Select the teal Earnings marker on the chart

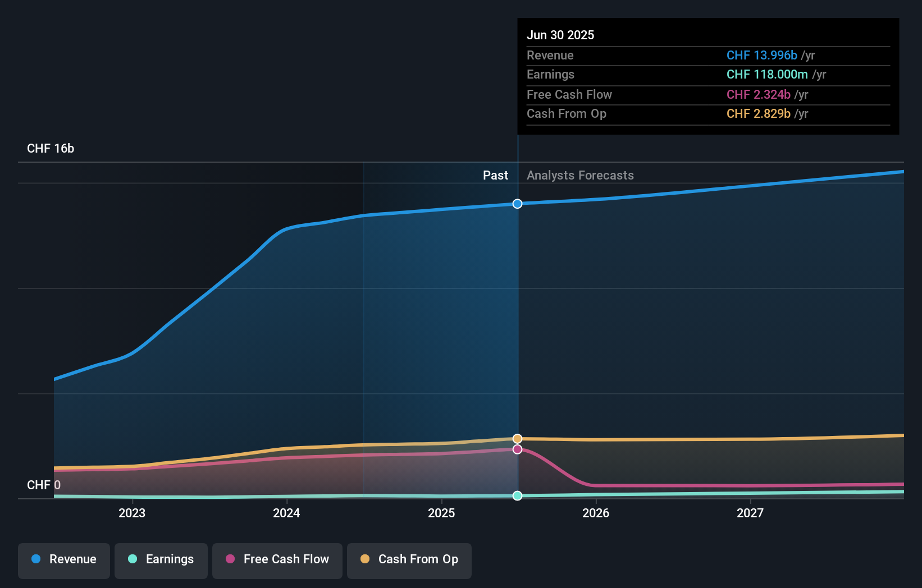pos(517,495)
